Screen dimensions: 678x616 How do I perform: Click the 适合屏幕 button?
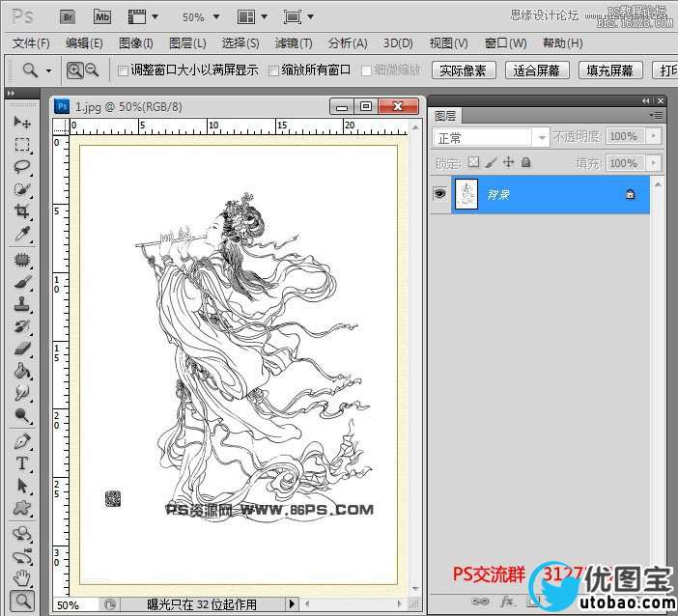[x=537, y=70]
